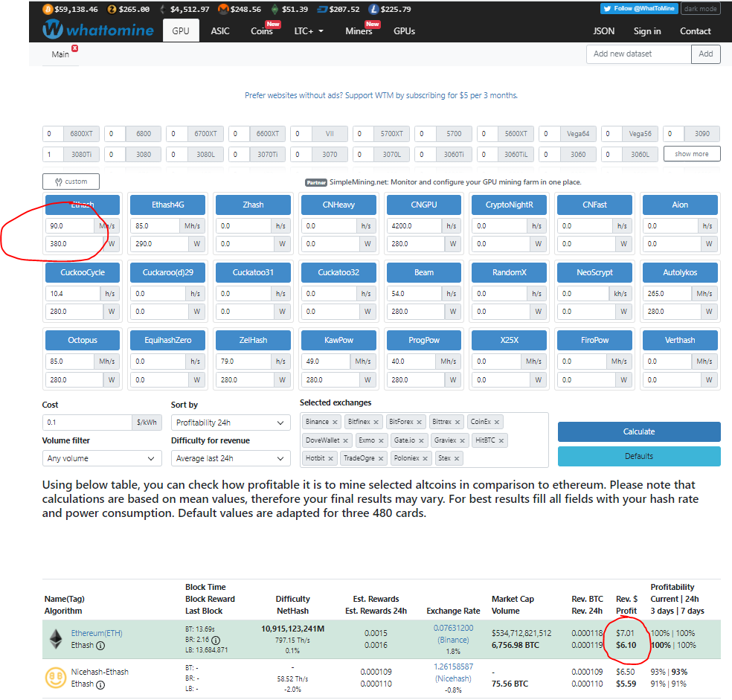
Task: Toggle the KawPow algorithm button
Action: pos(338,340)
